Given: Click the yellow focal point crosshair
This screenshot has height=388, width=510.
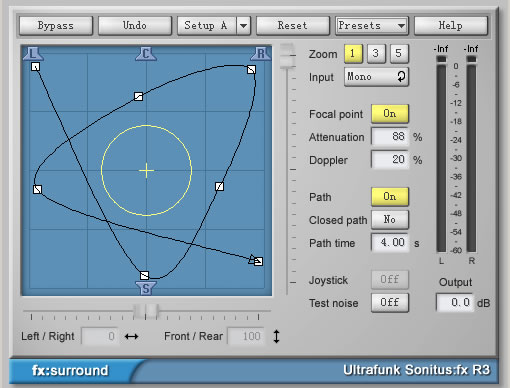Looking at the screenshot, I should [x=146, y=171].
